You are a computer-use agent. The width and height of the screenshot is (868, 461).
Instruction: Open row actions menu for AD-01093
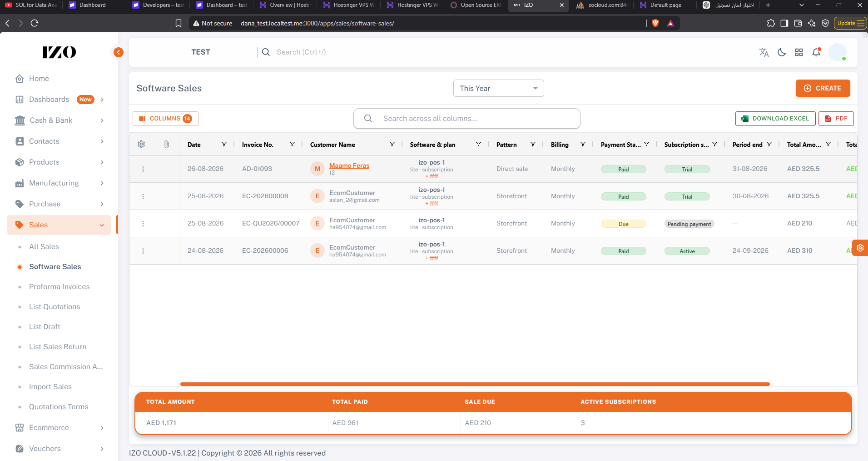(143, 169)
